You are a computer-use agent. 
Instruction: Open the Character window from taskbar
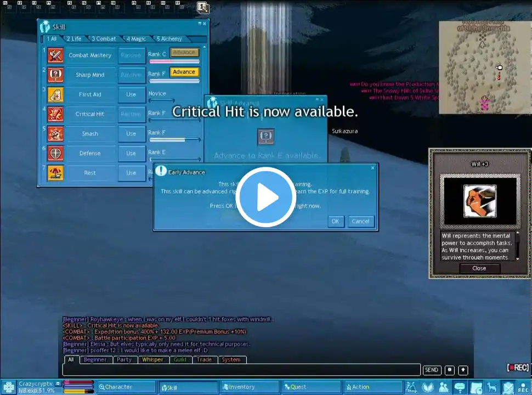click(x=126, y=387)
